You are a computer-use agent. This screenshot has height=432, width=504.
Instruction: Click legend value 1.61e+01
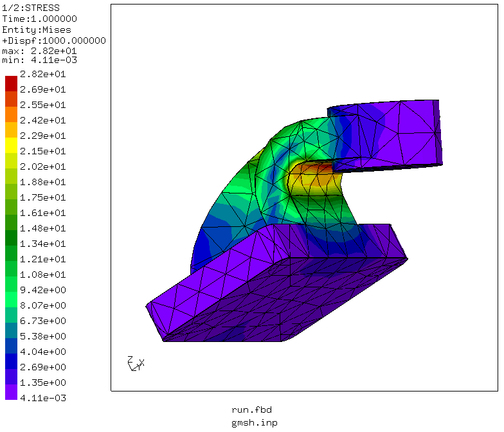42,213
